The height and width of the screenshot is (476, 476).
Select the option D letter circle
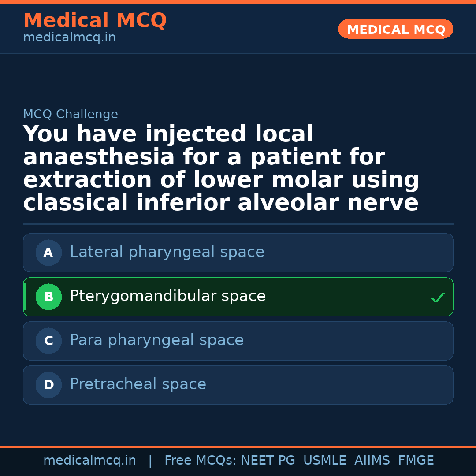point(48,385)
